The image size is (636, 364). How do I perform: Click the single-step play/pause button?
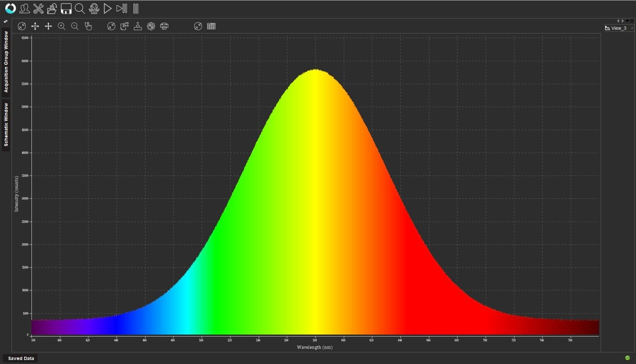click(121, 8)
